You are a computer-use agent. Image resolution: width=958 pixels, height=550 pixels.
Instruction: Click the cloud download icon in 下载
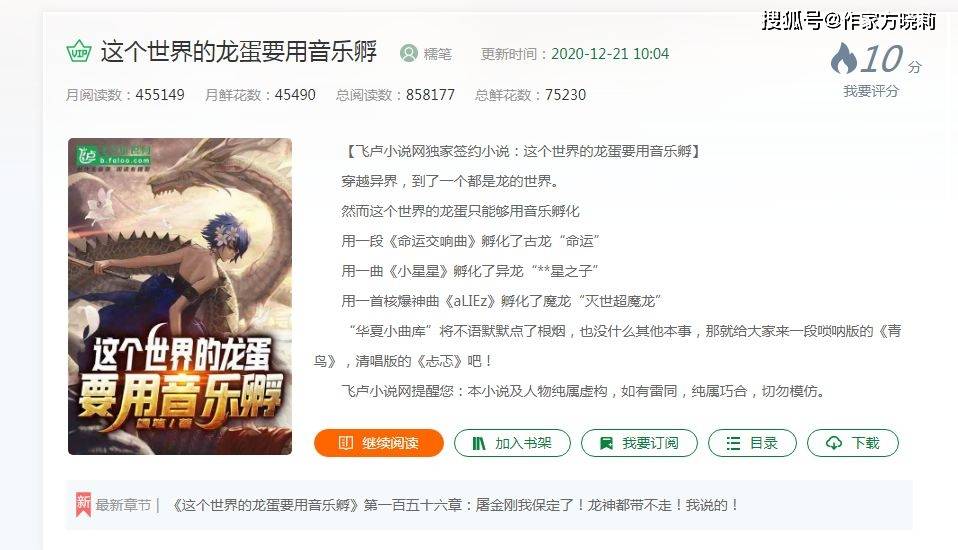tap(834, 443)
